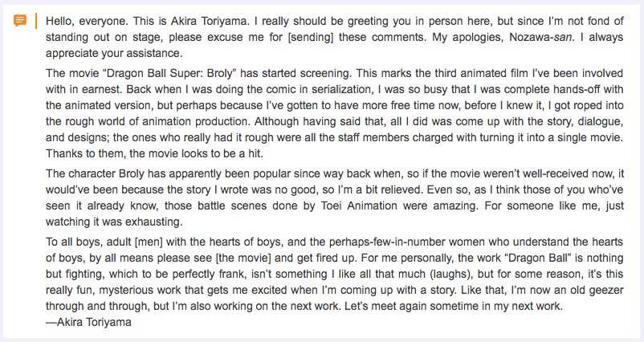Click the orange vertical quote bar
The image size is (644, 342).
tap(36, 21)
